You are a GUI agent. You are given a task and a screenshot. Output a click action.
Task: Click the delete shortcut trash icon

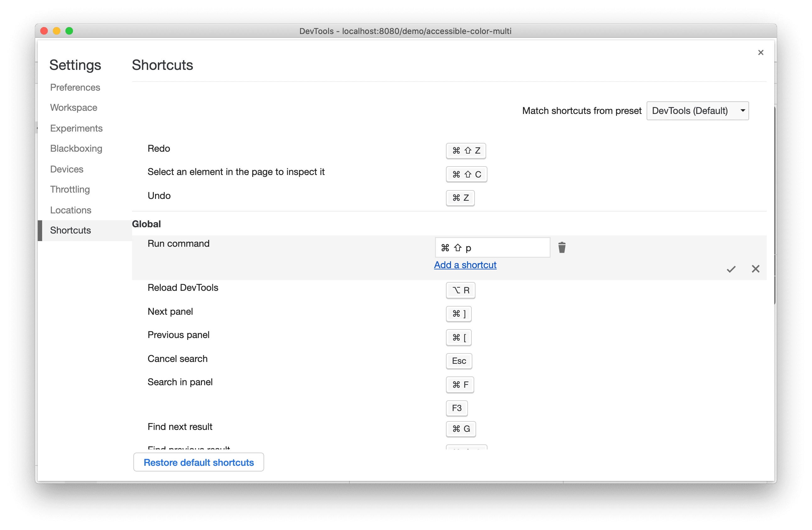click(562, 247)
